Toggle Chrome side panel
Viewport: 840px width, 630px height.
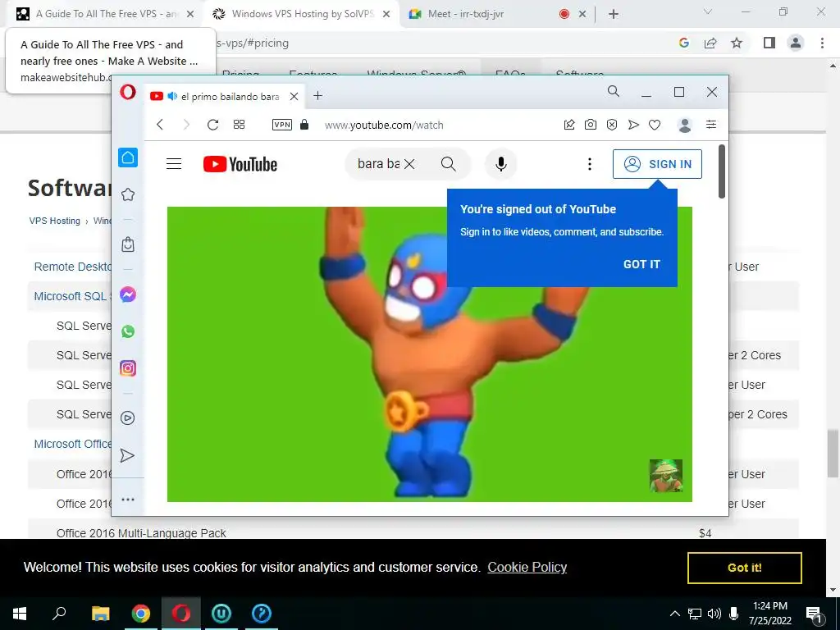tap(769, 43)
